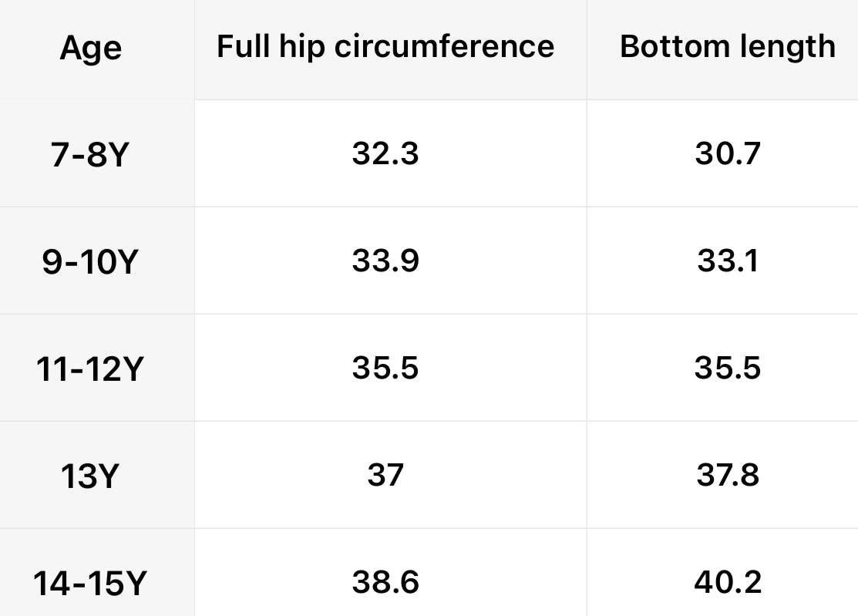This screenshot has height=616, width=858.
Task: Click the Bottom length column header
Action: [x=727, y=47]
